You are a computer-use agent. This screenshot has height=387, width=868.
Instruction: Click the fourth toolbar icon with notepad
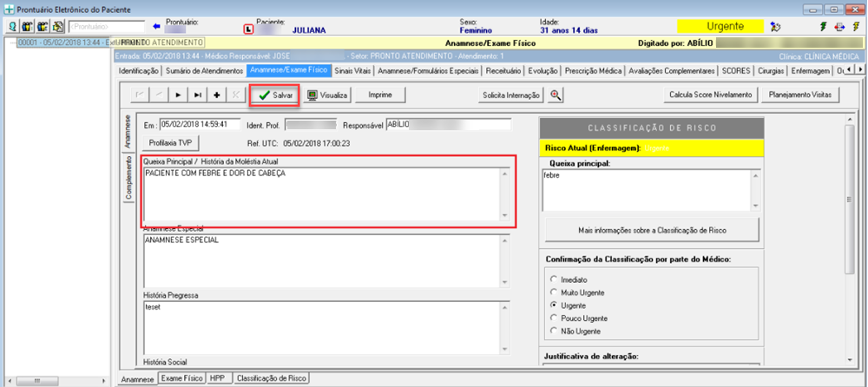tap(57, 26)
